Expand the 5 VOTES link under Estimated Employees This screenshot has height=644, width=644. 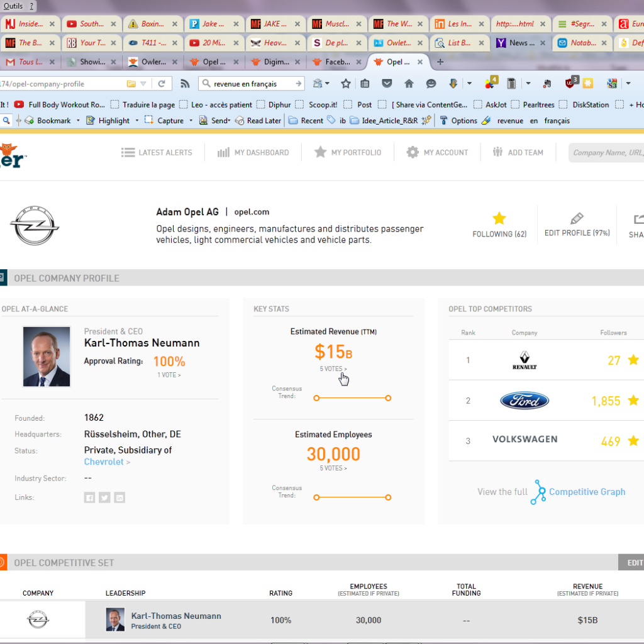click(x=333, y=468)
